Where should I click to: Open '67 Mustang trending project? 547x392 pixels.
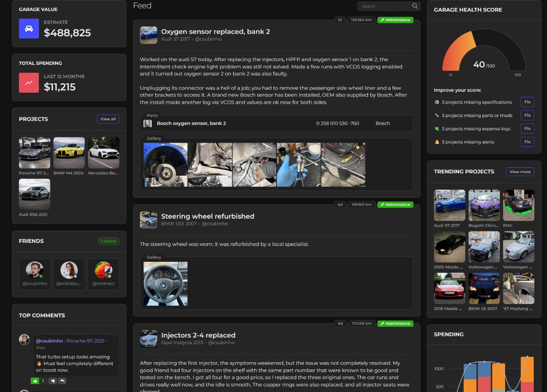pos(519,288)
